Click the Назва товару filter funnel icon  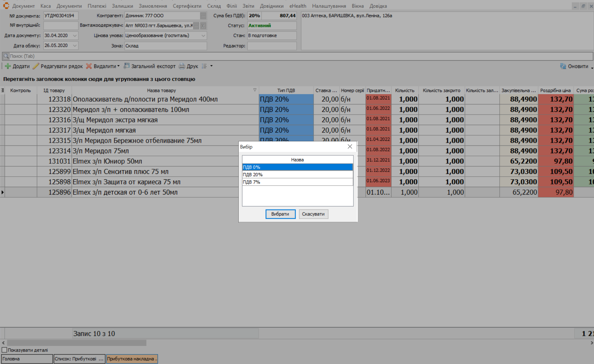(255, 90)
